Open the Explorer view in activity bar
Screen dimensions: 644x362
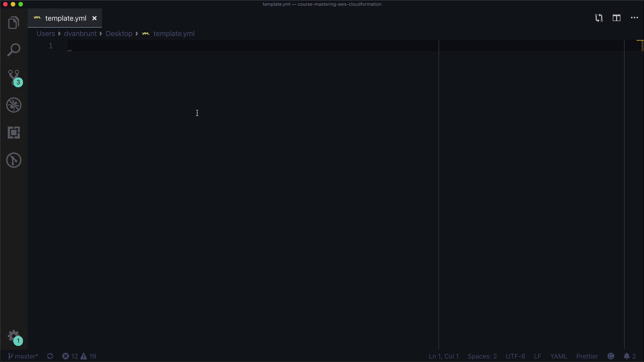(x=14, y=23)
